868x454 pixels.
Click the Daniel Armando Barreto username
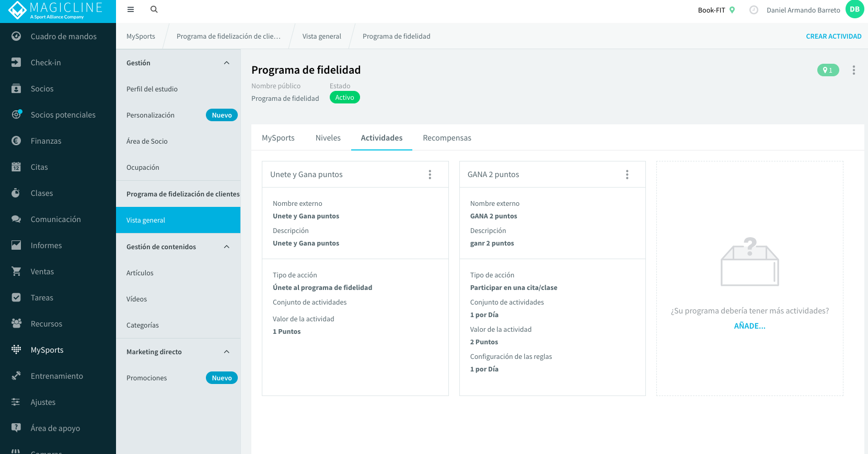(803, 10)
